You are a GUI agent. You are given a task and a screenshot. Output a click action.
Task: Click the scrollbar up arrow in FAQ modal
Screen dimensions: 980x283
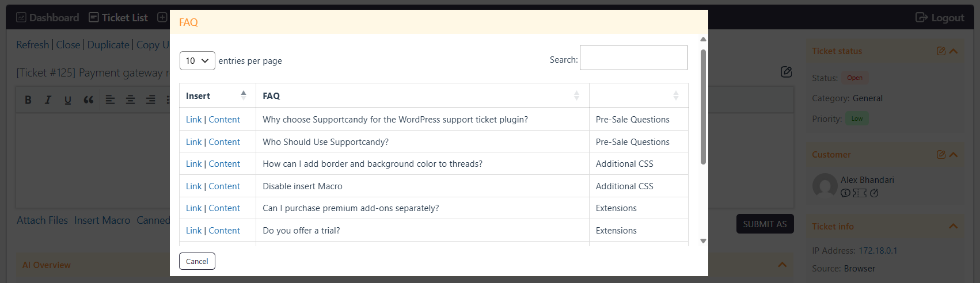pyautogui.click(x=703, y=39)
